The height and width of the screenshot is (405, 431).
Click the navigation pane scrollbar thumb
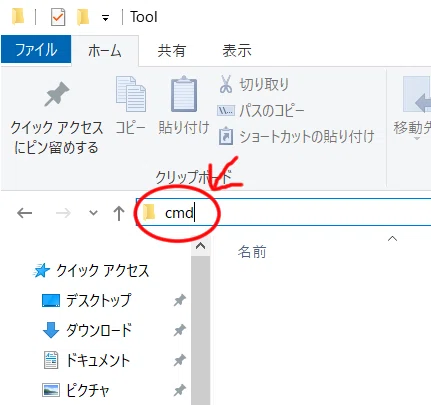[200, 330]
